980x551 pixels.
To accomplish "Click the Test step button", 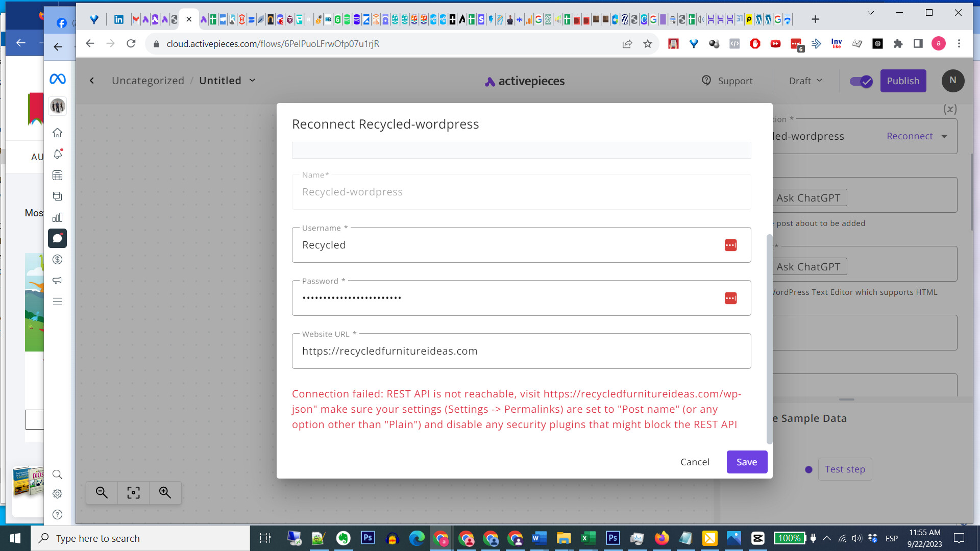I will pos(845,469).
